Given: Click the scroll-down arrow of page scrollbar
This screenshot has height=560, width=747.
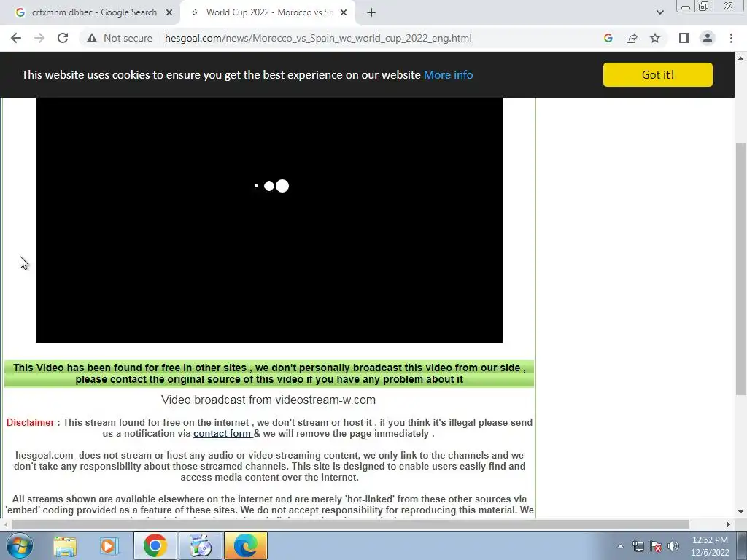Looking at the screenshot, I should tap(741, 512).
